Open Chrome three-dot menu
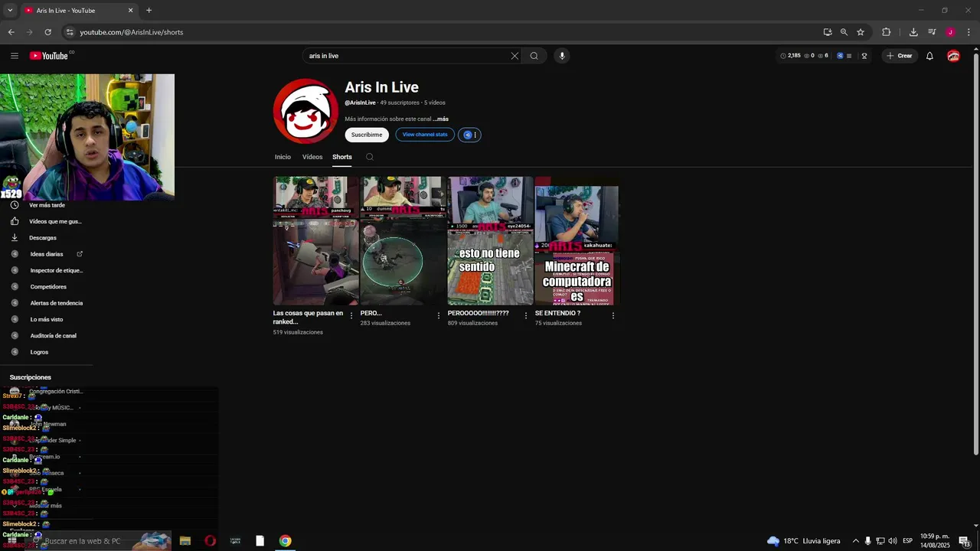 969,32
